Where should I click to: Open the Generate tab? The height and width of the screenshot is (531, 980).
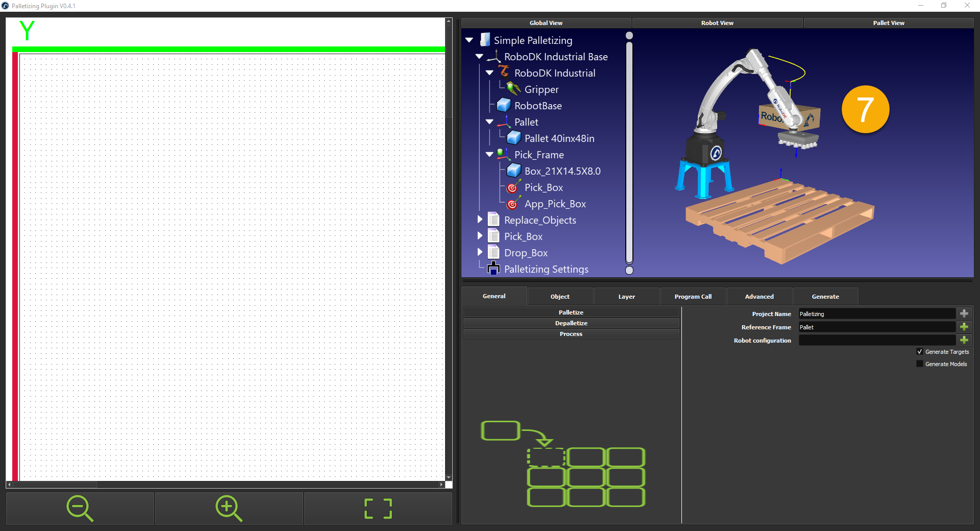[825, 297]
